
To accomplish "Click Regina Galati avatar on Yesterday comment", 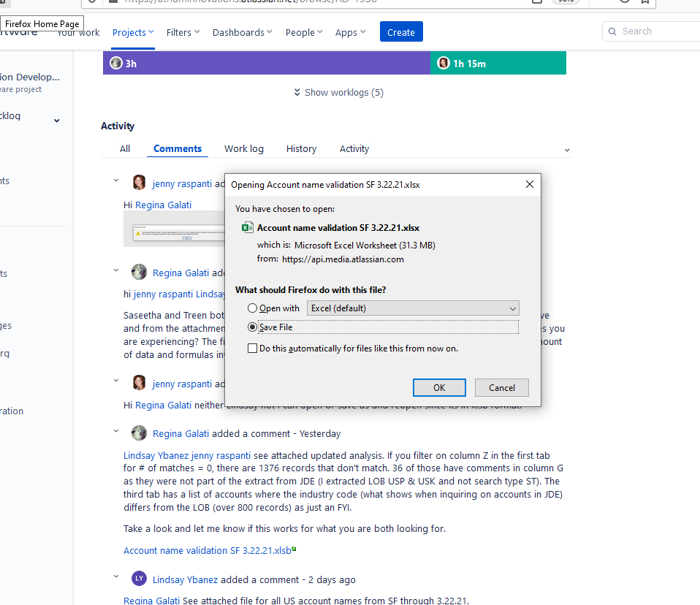I will click(x=140, y=433).
